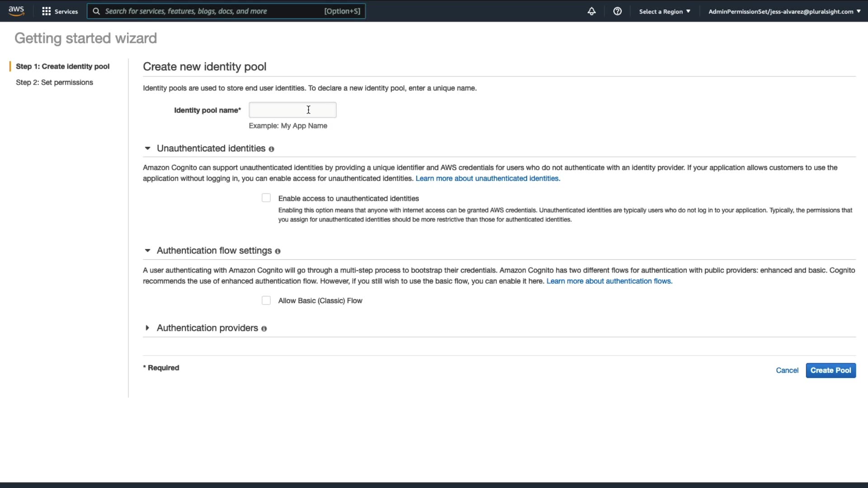The height and width of the screenshot is (488, 868).
Task: Enable access to unauthenticated identities checkbox
Action: [x=266, y=198]
